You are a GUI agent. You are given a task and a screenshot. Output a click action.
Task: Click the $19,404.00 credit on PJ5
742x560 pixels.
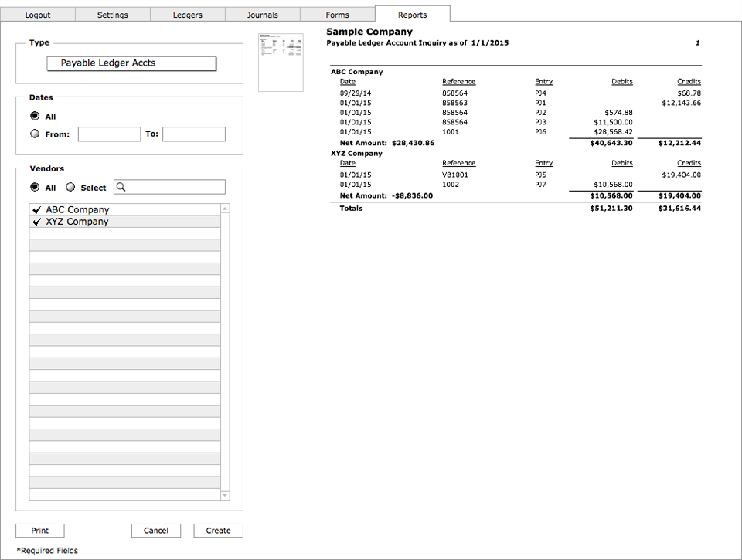click(682, 175)
